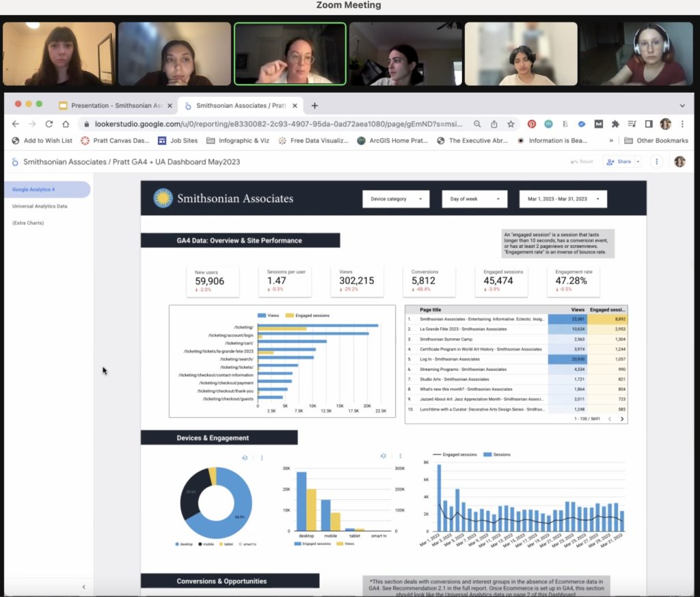This screenshot has width=700, height=597.
Task: Open Free Data Visualization bookmark
Action: (313, 141)
